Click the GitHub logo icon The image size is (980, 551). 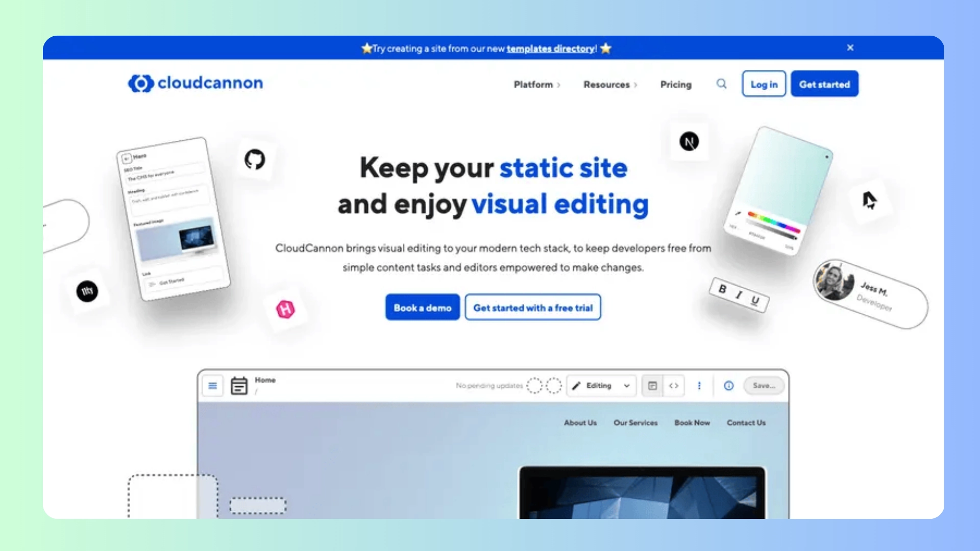pyautogui.click(x=255, y=160)
